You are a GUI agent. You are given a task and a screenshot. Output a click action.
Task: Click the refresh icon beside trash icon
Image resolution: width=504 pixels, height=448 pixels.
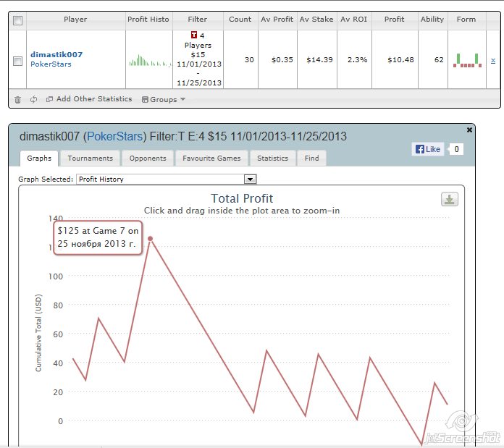[33, 100]
